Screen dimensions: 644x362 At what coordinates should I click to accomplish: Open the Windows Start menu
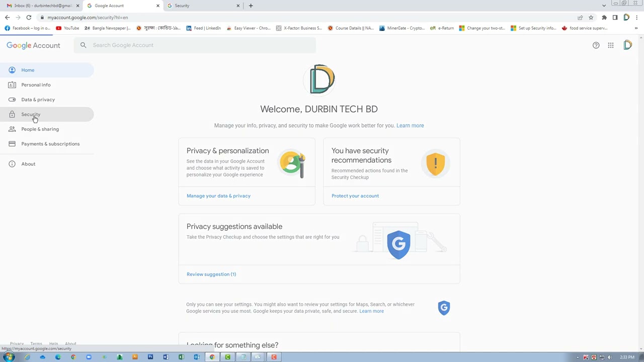click(x=9, y=357)
